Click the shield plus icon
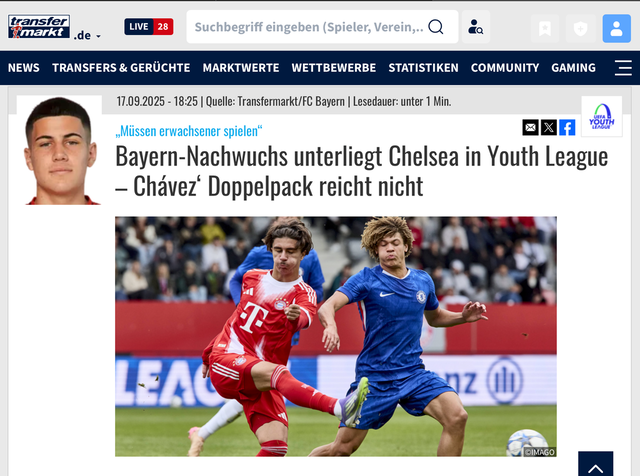The height and width of the screenshot is (476, 640). [x=580, y=28]
